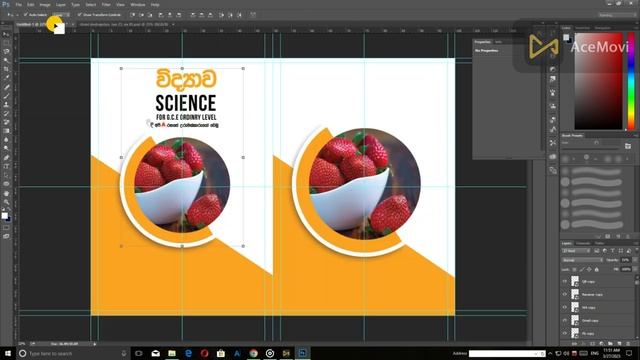Open the Opacity slider arrow
Image resolution: width=640 pixels, height=360 pixels.
[x=635, y=260]
